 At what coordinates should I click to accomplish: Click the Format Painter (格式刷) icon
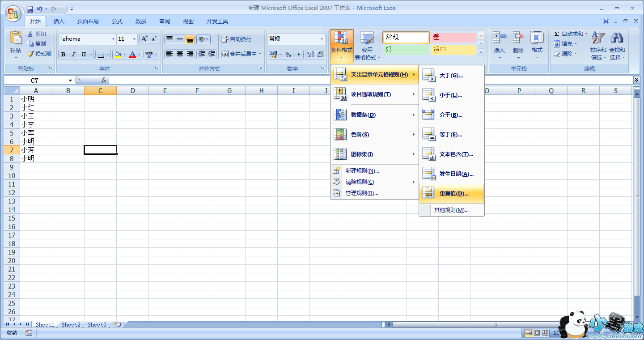coord(30,54)
